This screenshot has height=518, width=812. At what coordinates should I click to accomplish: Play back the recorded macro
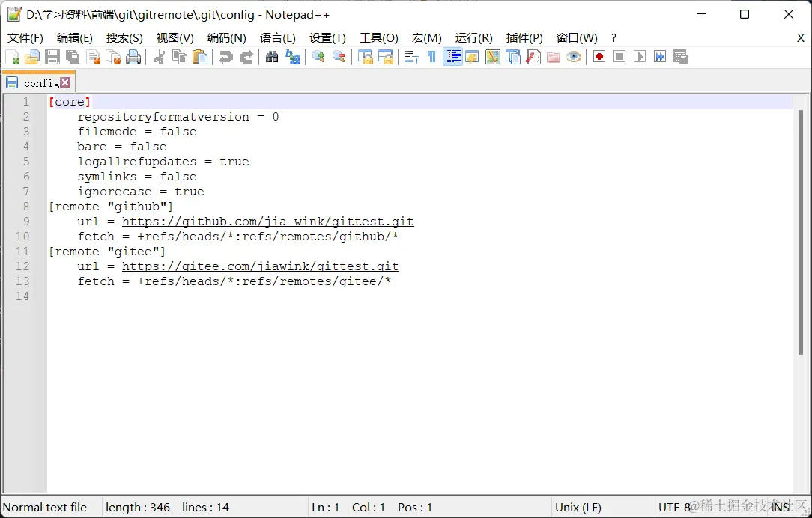(x=640, y=57)
